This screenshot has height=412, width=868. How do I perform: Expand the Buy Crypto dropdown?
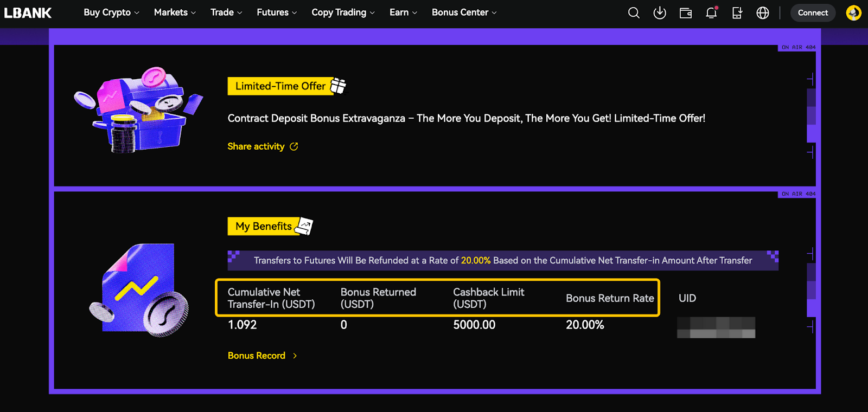click(x=111, y=12)
